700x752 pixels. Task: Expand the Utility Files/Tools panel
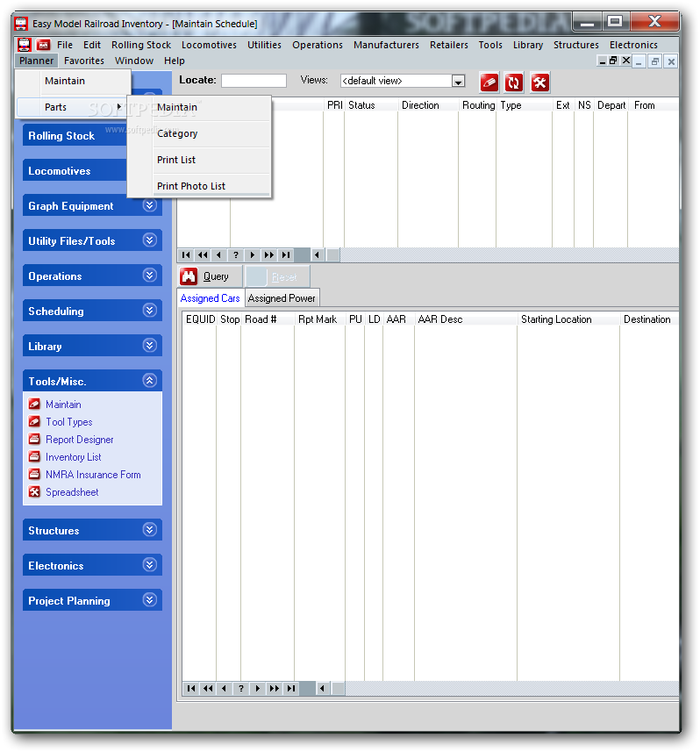pos(150,240)
